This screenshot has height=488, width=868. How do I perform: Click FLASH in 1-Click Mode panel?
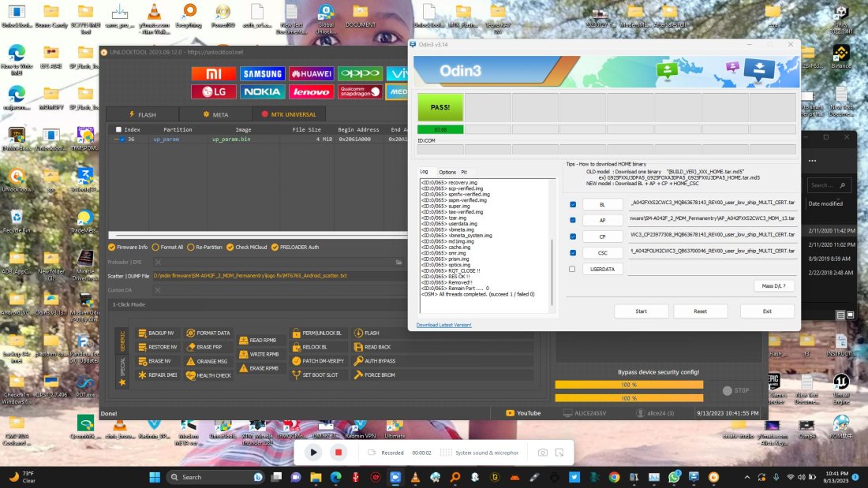366,333
